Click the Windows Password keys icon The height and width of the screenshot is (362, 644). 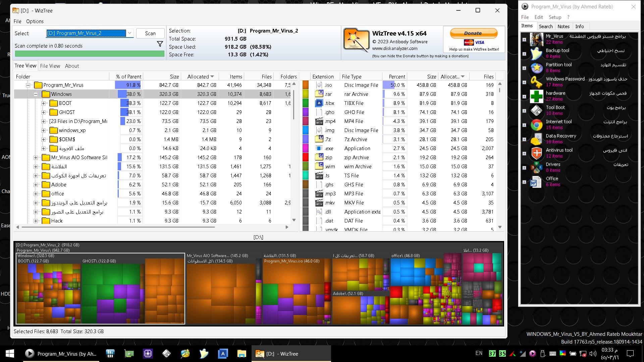pyautogui.click(x=537, y=82)
